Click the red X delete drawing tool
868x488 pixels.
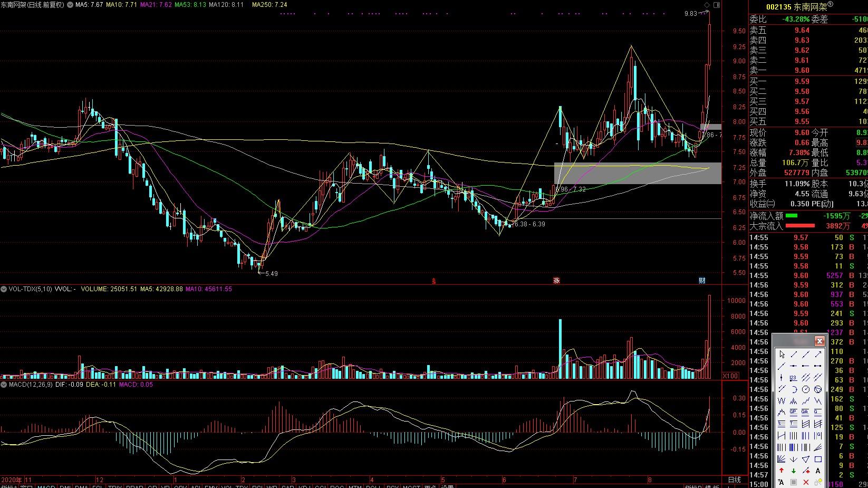(x=806, y=482)
